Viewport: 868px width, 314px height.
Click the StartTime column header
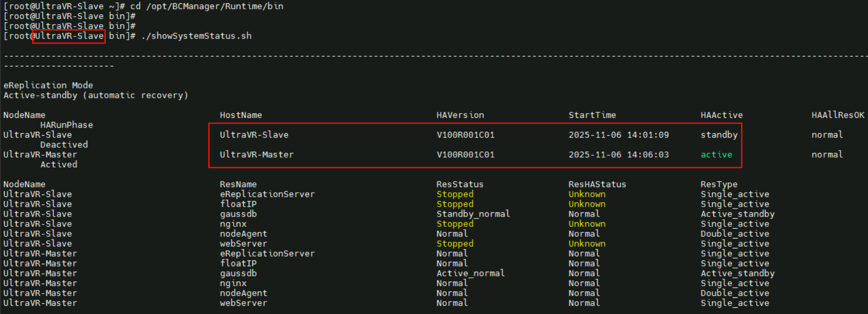pyautogui.click(x=592, y=115)
